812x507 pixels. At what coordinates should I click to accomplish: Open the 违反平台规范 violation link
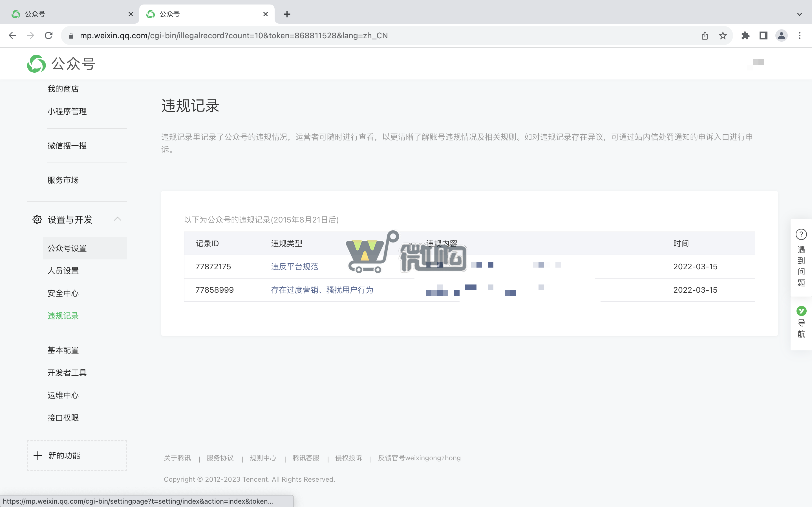click(x=294, y=266)
